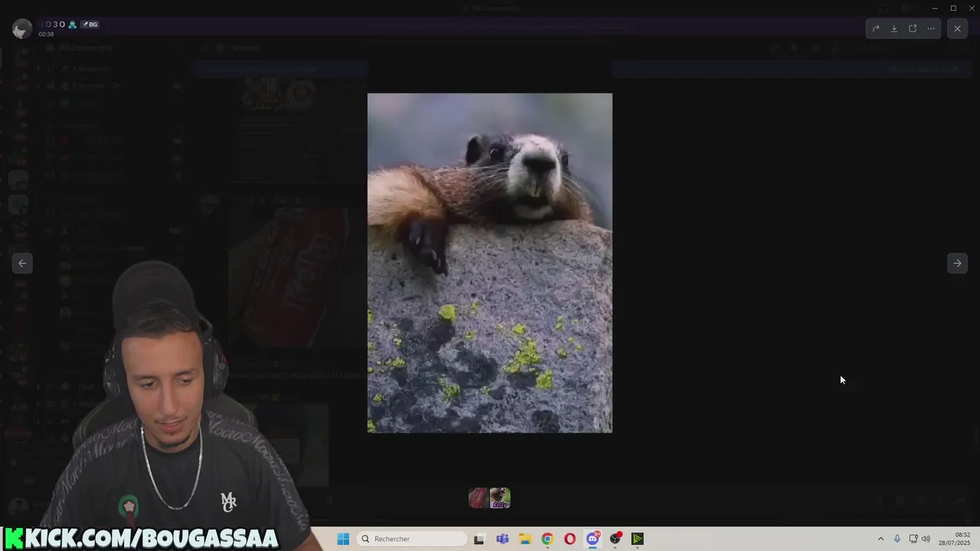Close the image viewer overlay
The height and width of the screenshot is (551, 980).
click(957, 28)
